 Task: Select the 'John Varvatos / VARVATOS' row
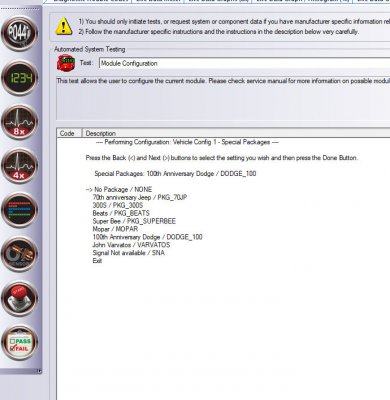131,245
